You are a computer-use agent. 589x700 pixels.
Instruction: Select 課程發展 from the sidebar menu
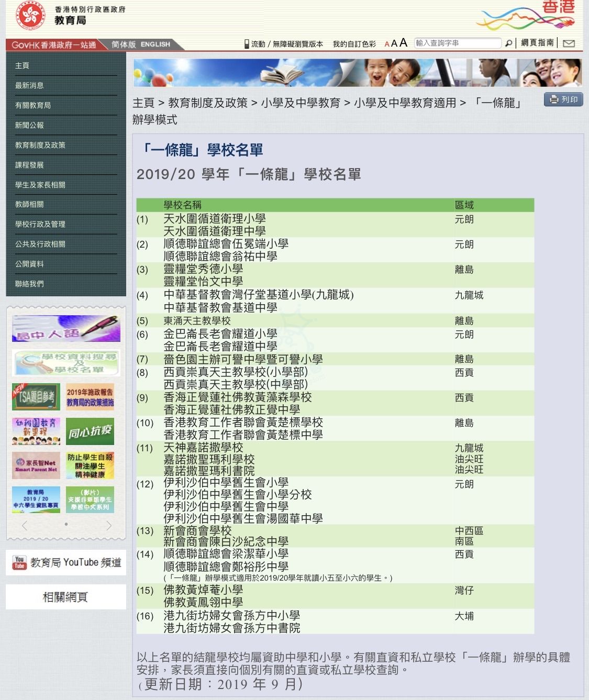[x=29, y=165]
